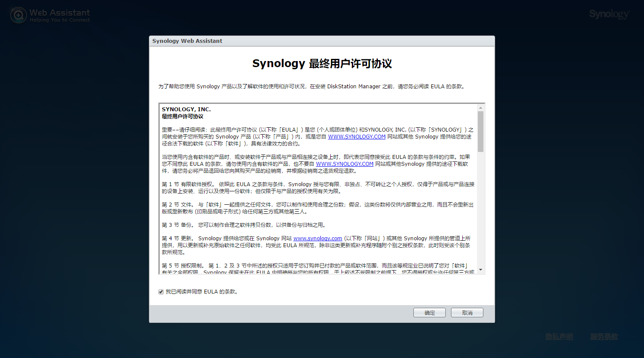This screenshot has width=644, height=358.
Task: Open the 服务条款 link at the bottom
Action: (604, 336)
